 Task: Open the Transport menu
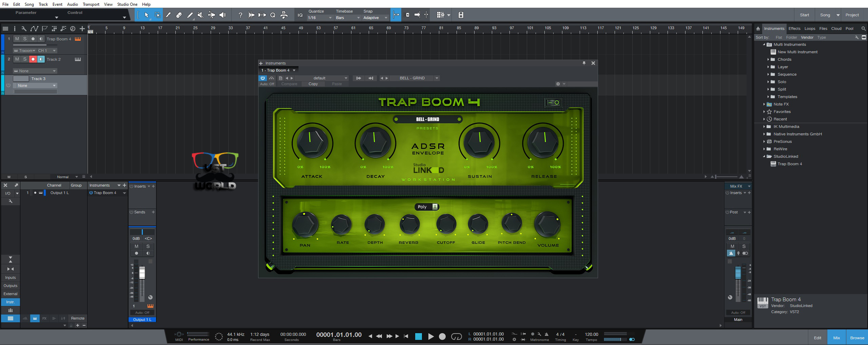(x=91, y=4)
